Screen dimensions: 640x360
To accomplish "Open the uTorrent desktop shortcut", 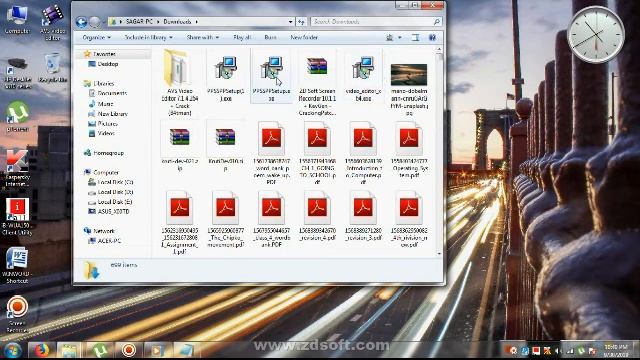I will [x=17, y=117].
